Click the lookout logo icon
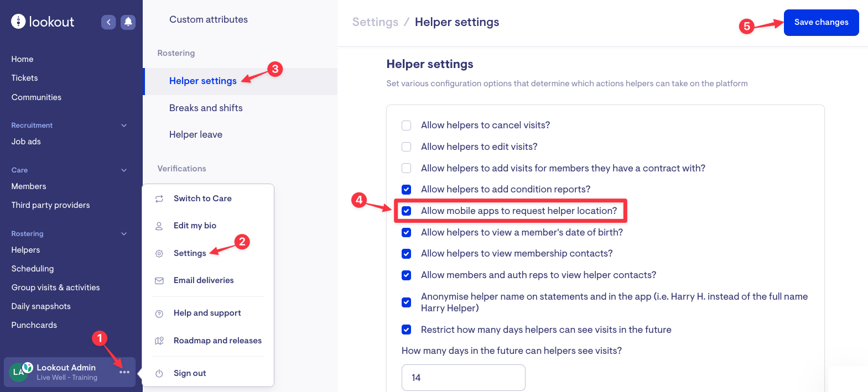The height and width of the screenshot is (392, 868). tap(18, 22)
